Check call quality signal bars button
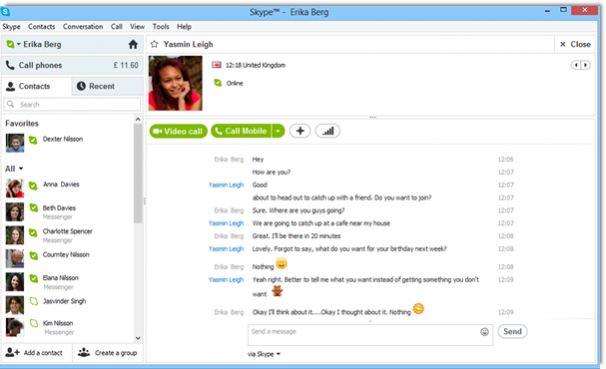The image size is (606, 369). tap(328, 131)
